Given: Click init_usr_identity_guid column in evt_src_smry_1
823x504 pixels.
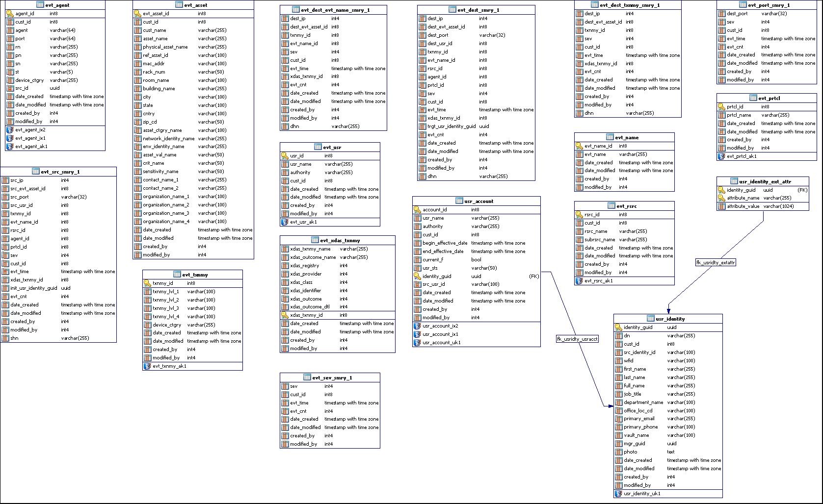Looking at the screenshot, I should 33,288.
